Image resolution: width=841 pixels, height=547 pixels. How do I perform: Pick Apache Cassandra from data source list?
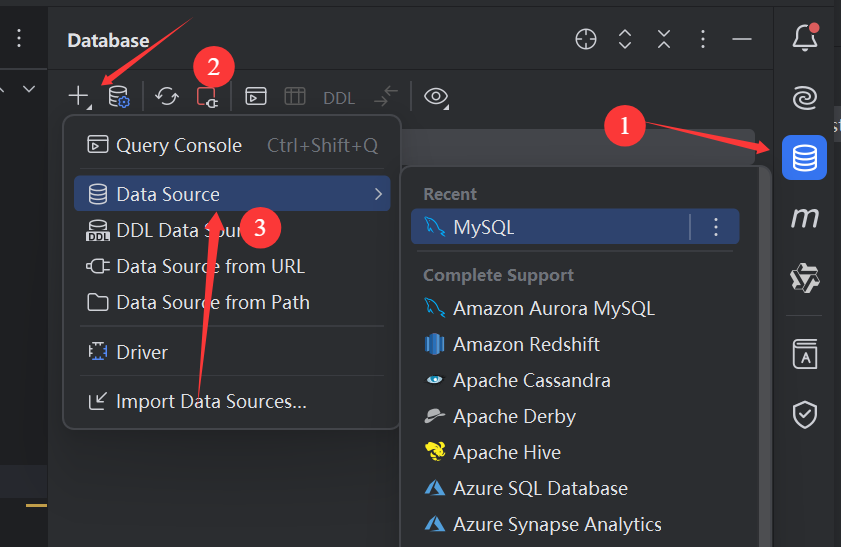click(531, 380)
